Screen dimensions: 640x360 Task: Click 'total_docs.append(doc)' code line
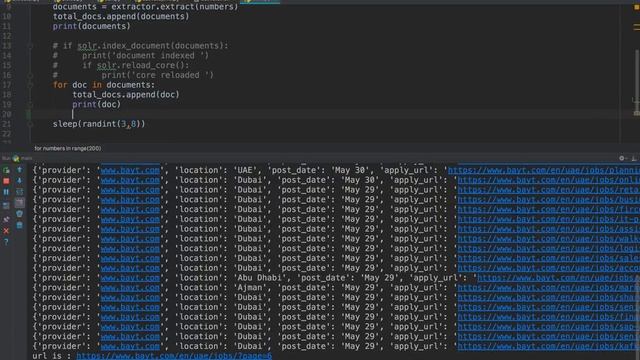point(126,95)
